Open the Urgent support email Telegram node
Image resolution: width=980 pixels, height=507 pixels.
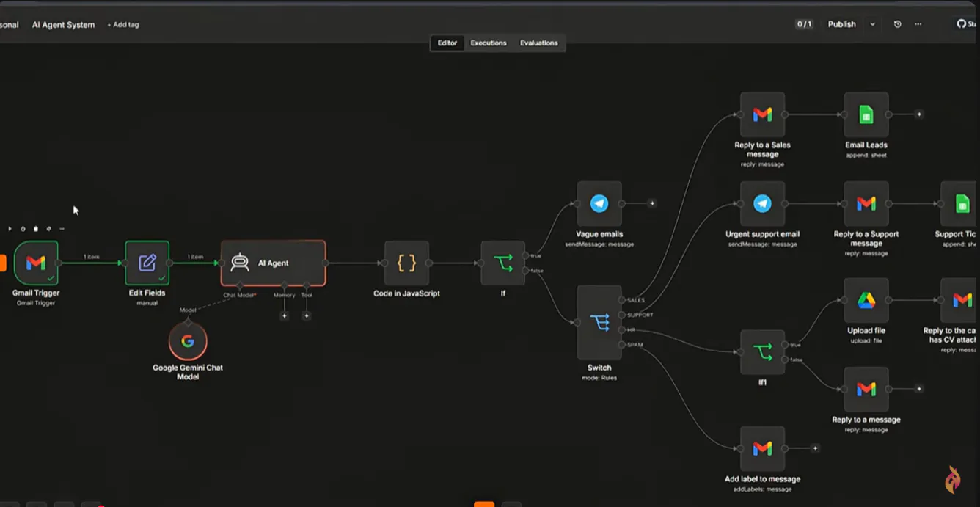(x=762, y=203)
